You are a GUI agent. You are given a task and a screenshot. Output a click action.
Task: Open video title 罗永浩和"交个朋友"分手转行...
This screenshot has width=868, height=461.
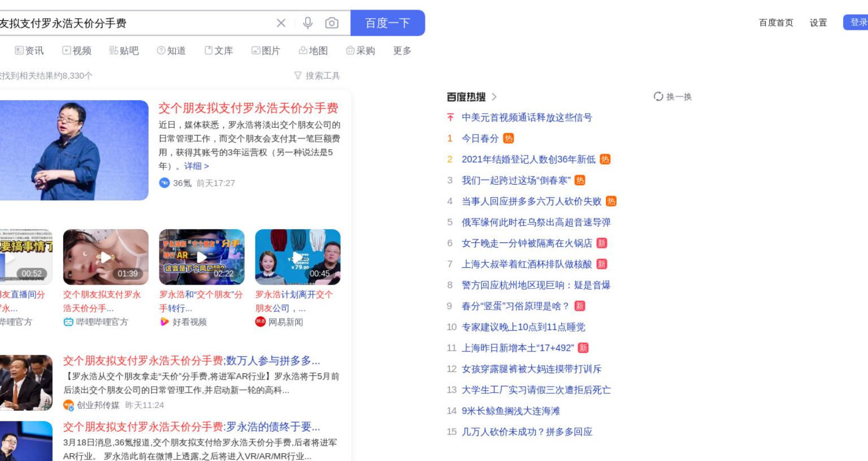click(201, 301)
